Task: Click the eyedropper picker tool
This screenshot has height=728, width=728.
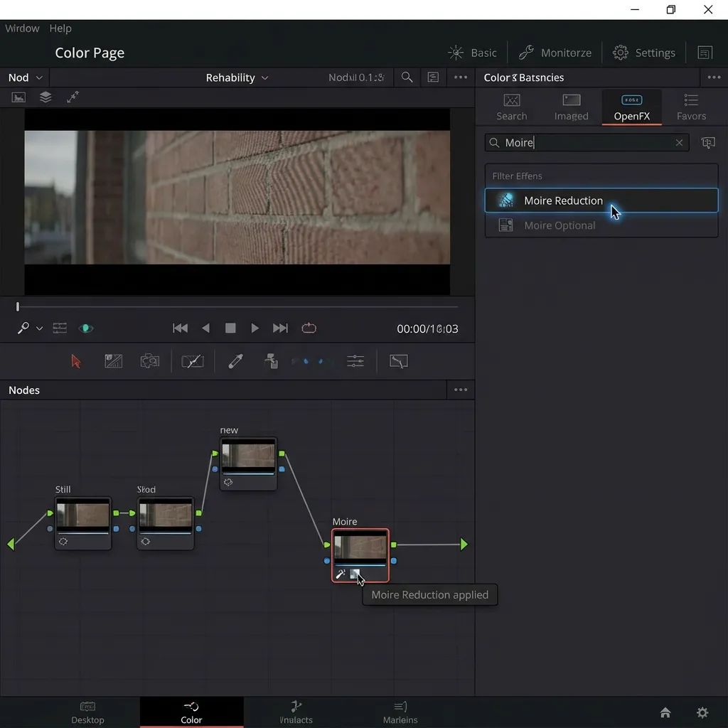Action: (x=235, y=361)
